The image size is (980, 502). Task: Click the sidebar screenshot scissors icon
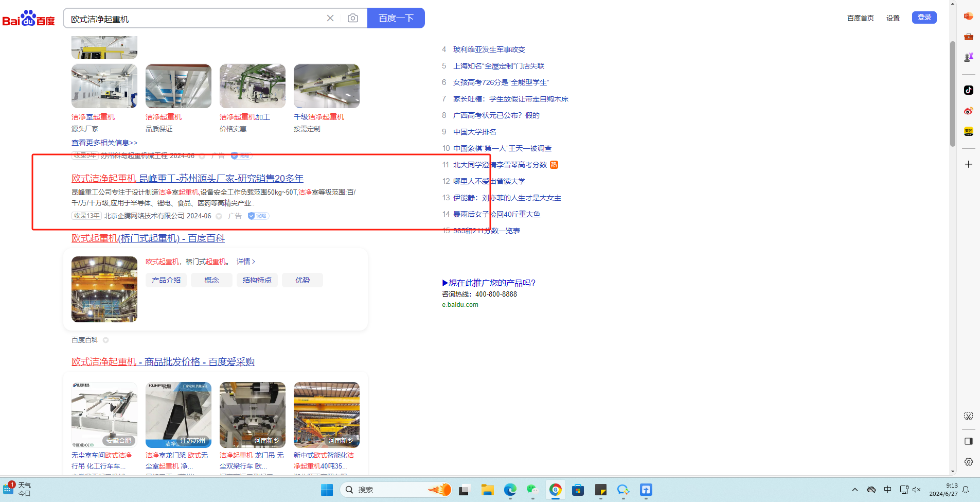[969, 416]
